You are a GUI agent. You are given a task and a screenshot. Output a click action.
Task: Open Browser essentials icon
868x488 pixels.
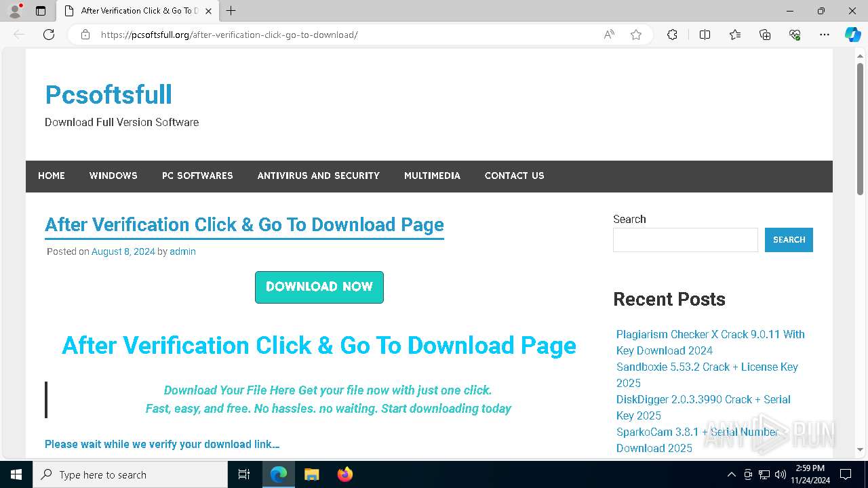[x=795, y=35]
